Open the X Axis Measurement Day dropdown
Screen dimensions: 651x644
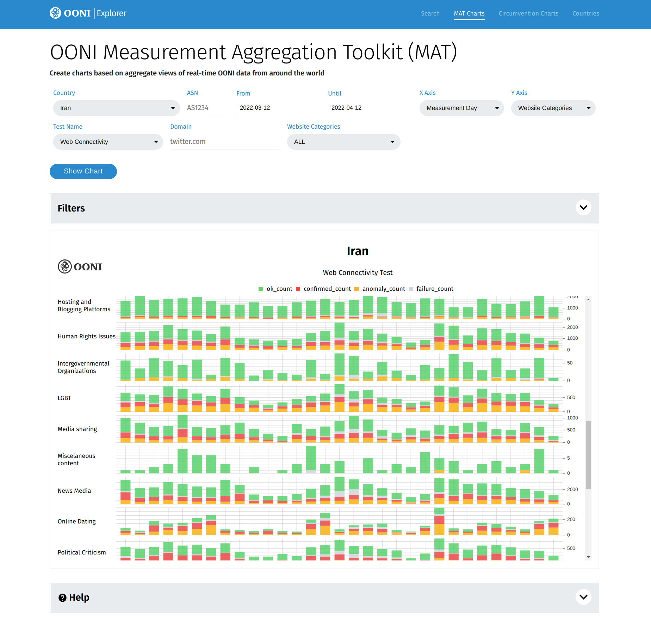point(461,108)
